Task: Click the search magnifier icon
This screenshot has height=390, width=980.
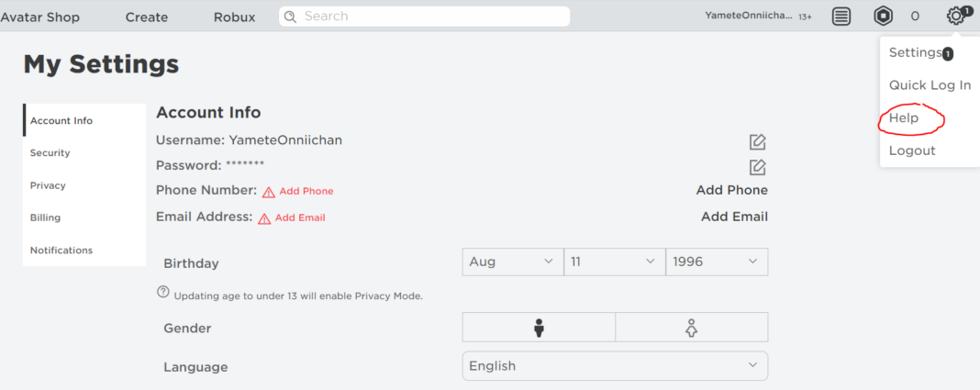Action: pyautogui.click(x=290, y=17)
